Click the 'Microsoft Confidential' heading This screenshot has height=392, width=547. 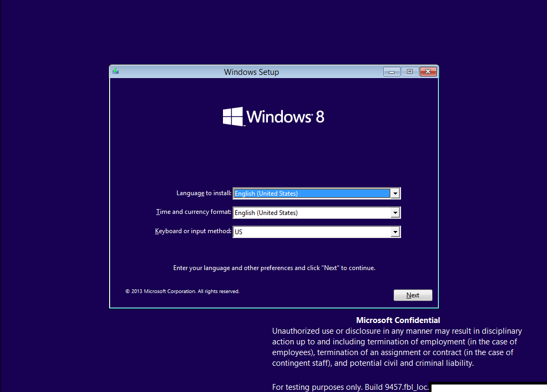(x=398, y=320)
